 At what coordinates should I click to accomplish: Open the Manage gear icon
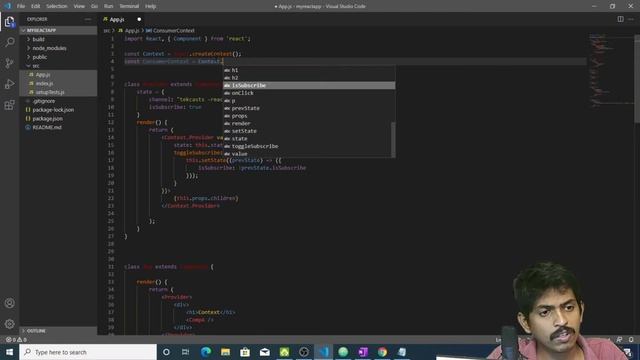pos(9,324)
